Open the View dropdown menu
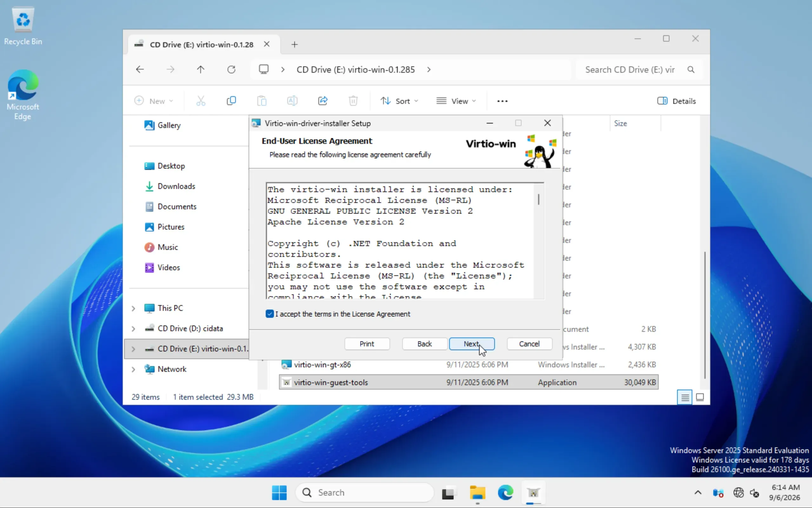Image resolution: width=812 pixels, height=508 pixels. (456, 101)
